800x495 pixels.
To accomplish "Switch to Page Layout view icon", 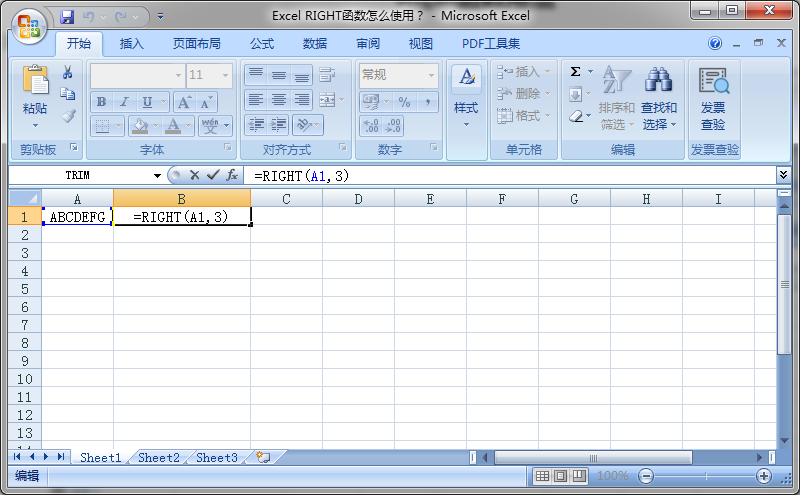I will [560, 477].
